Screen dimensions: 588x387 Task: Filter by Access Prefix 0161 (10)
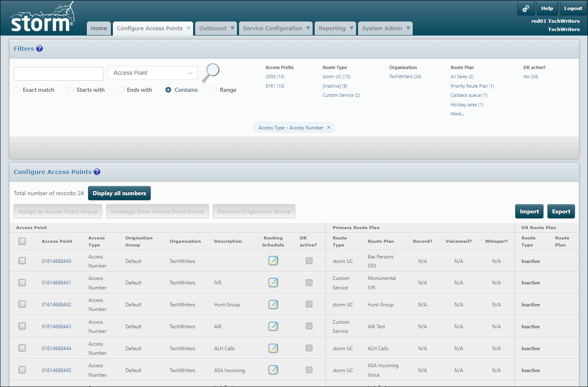pos(275,86)
